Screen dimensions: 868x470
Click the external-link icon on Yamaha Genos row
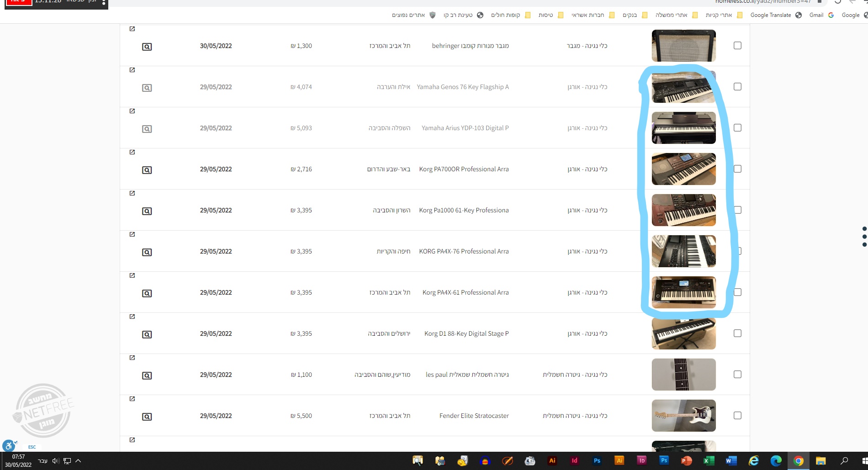pyautogui.click(x=132, y=70)
